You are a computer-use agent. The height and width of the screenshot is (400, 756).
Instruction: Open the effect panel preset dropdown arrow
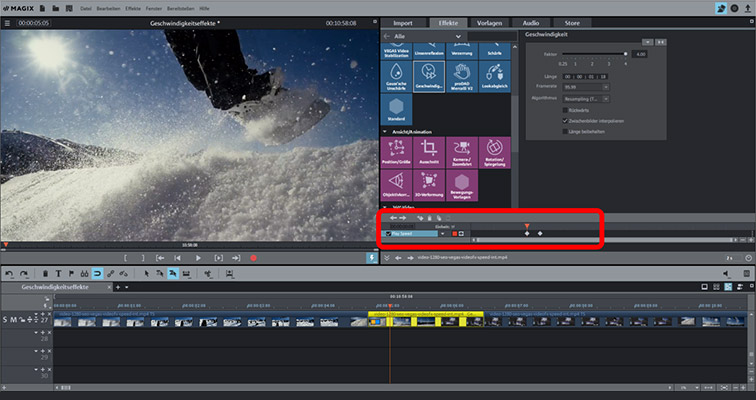pyautogui.click(x=648, y=42)
